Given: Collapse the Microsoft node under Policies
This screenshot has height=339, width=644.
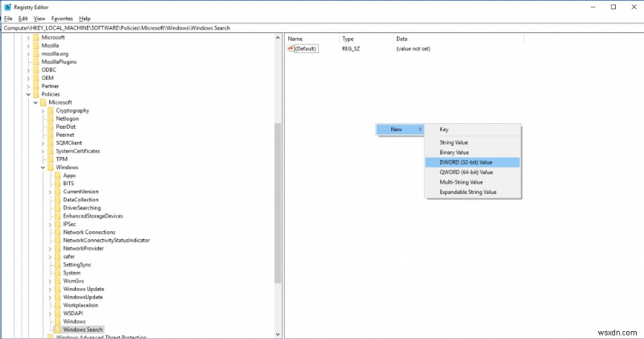Looking at the screenshot, I should [x=35, y=102].
